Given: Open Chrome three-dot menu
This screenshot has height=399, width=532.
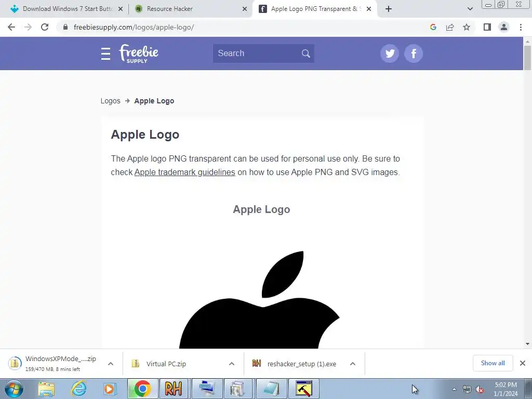Looking at the screenshot, I should pyautogui.click(x=521, y=27).
